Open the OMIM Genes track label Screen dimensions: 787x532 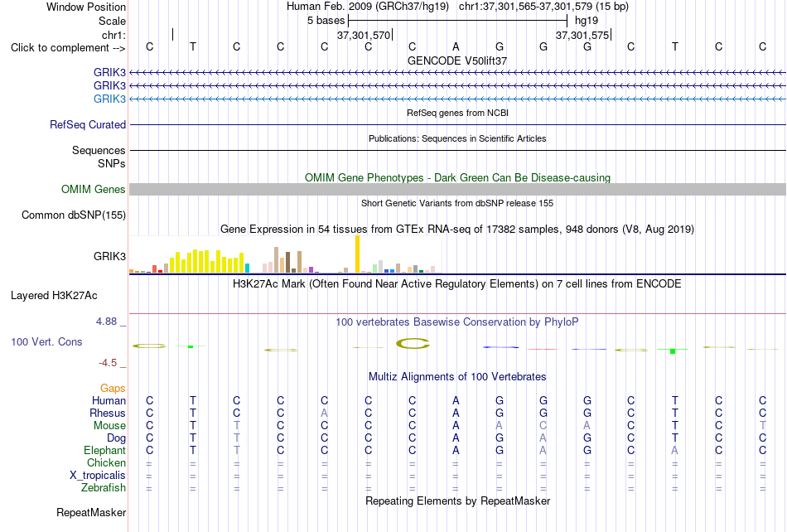[x=94, y=189]
